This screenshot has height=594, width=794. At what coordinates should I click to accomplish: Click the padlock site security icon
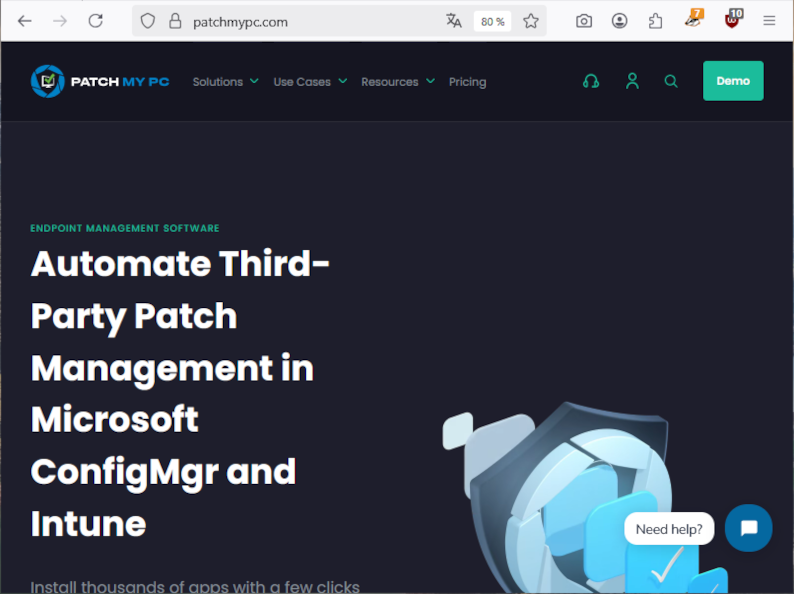pyautogui.click(x=175, y=21)
